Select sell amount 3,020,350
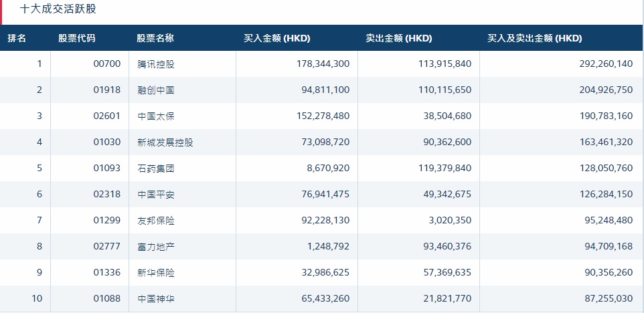The width and height of the screenshot is (644, 313). (x=450, y=220)
